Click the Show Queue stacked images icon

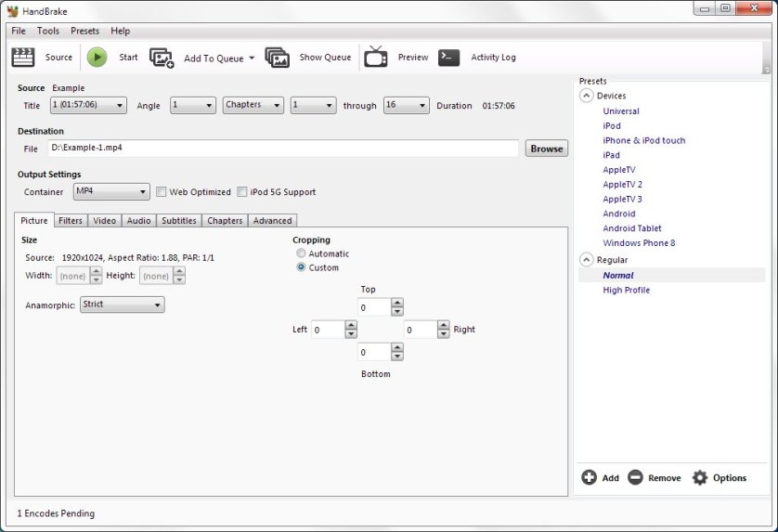click(x=277, y=58)
